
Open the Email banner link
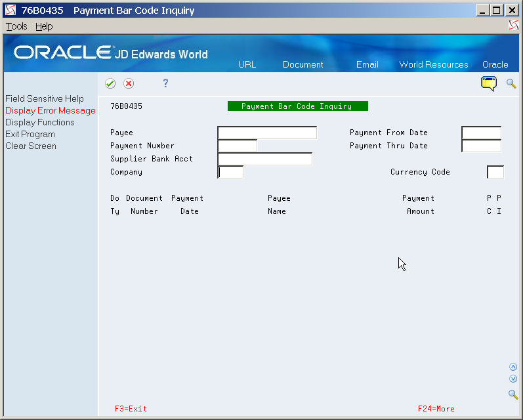(x=367, y=64)
